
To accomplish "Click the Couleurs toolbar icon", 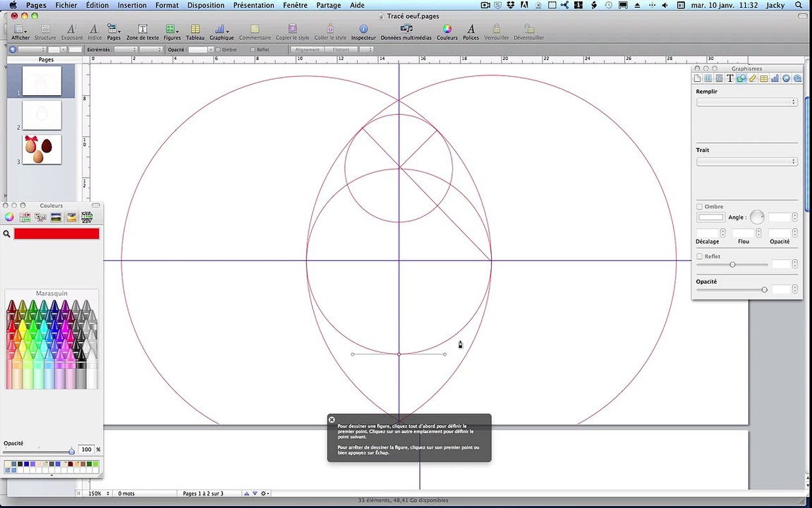I will [x=447, y=32].
